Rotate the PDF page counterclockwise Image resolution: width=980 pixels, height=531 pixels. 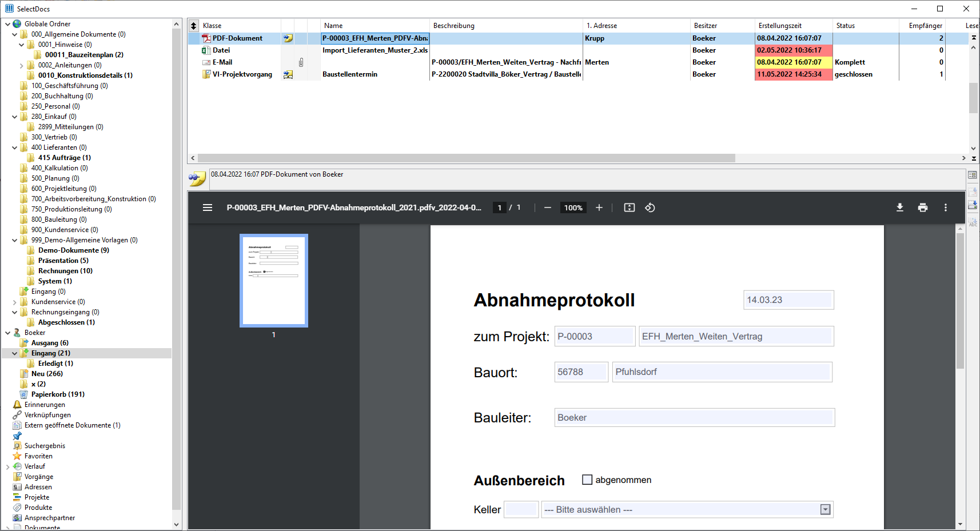(650, 207)
